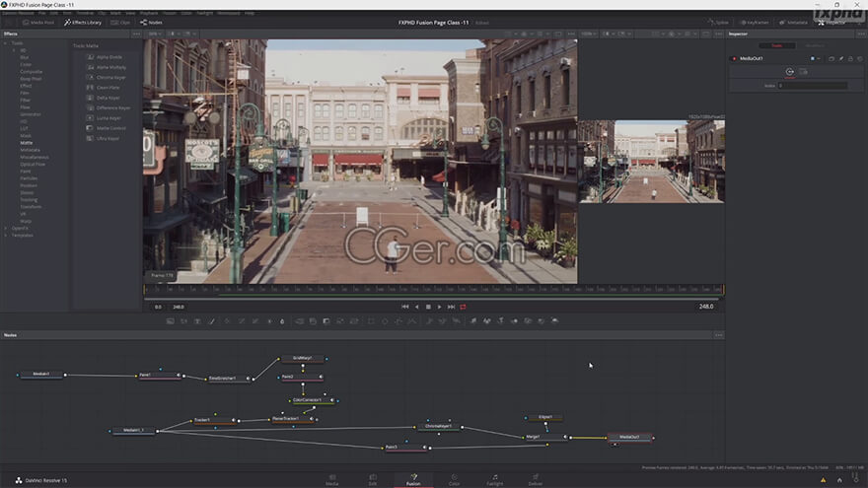Screen dimensions: 868x488
Task: Add a Transform tool from the toolbar
Action: (354, 321)
